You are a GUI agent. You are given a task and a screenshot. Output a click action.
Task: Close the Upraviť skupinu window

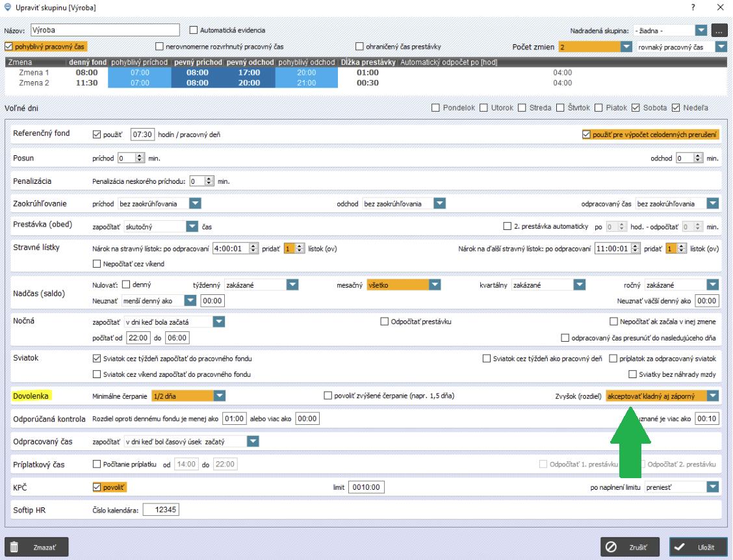719,7
